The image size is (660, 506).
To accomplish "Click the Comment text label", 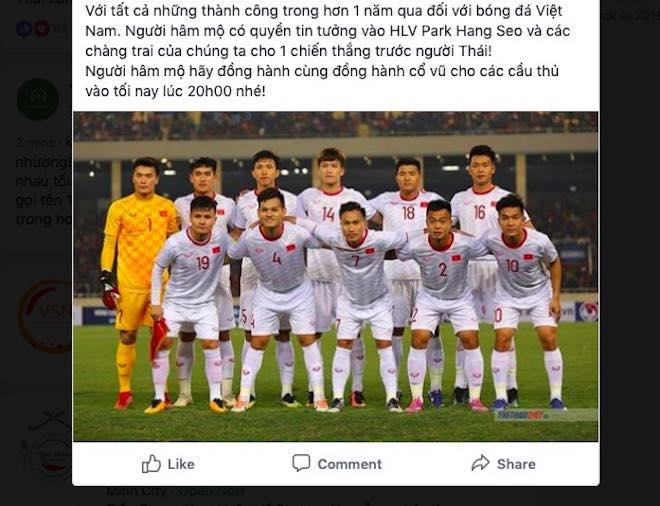I will [x=349, y=464].
